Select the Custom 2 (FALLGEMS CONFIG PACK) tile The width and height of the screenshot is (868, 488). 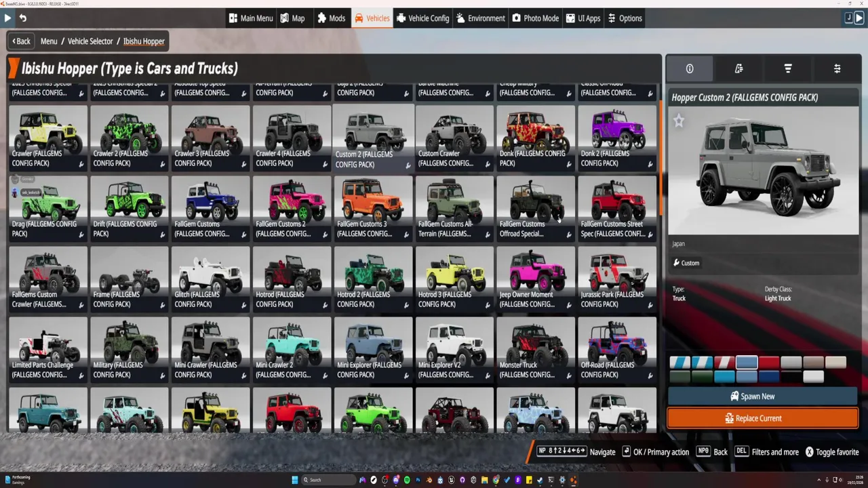tap(374, 138)
